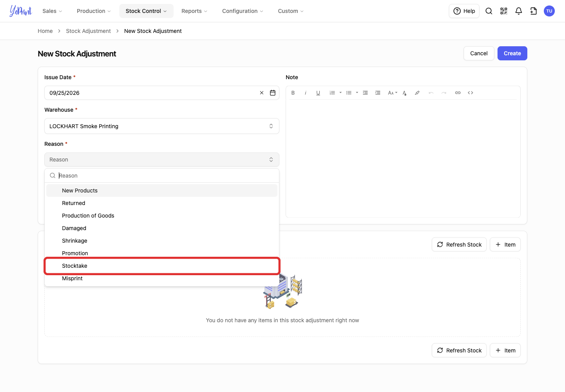Toggle code view in Note editor
This screenshot has height=392, width=565.
click(470, 93)
